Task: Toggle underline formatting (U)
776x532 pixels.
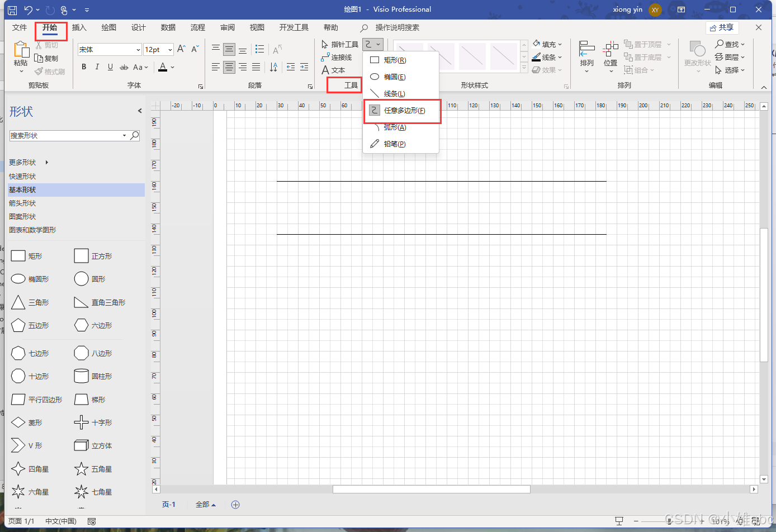Action: pos(110,67)
